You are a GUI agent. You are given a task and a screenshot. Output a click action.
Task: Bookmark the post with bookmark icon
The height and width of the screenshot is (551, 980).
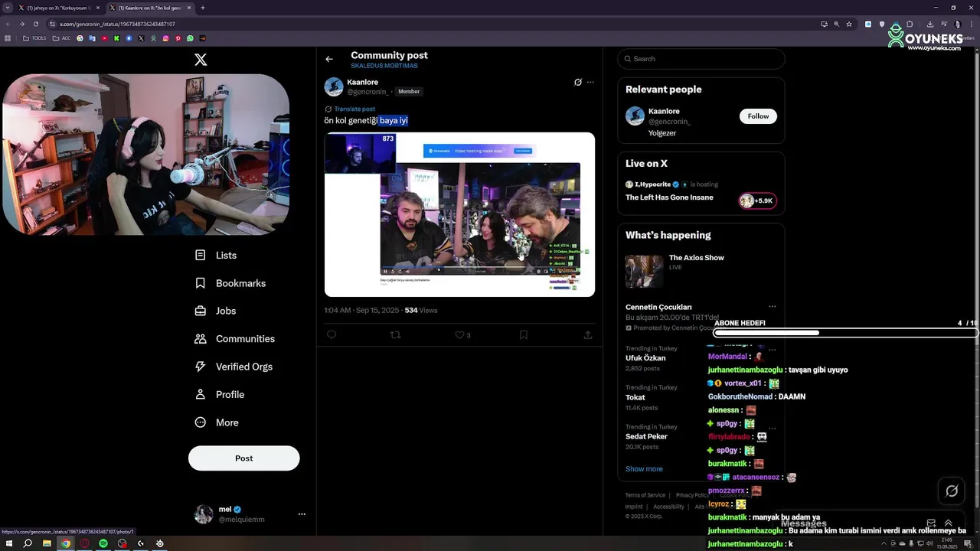[x=524, y=334]
